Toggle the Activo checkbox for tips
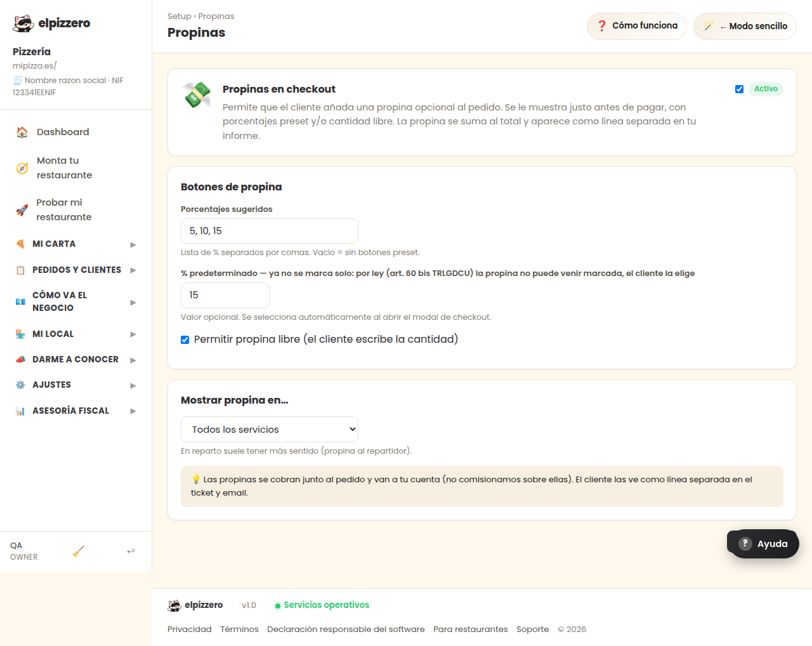Viewport: 812px width, 646px height. (x=739, y=89)
